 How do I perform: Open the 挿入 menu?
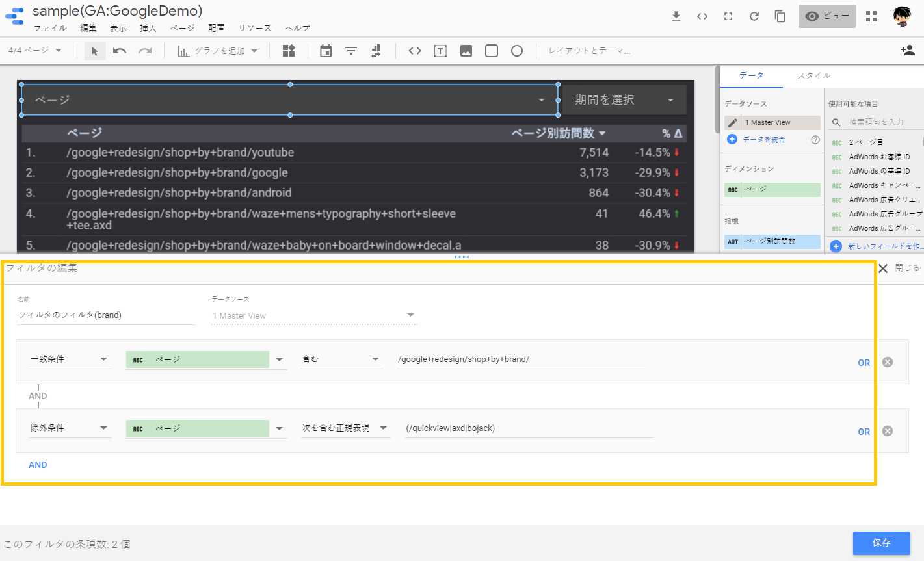148,28
